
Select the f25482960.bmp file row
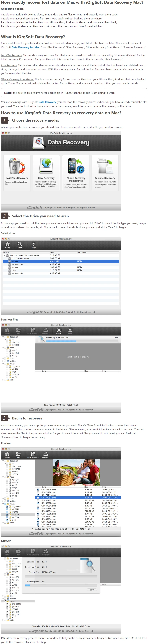coord(77,503)
